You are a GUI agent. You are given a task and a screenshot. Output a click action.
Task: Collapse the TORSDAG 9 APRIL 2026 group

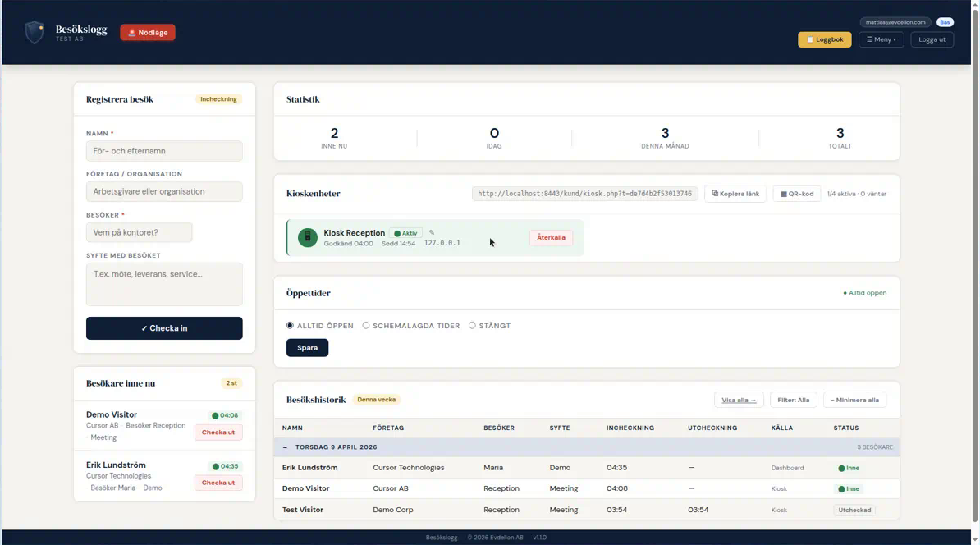[286, 447]
